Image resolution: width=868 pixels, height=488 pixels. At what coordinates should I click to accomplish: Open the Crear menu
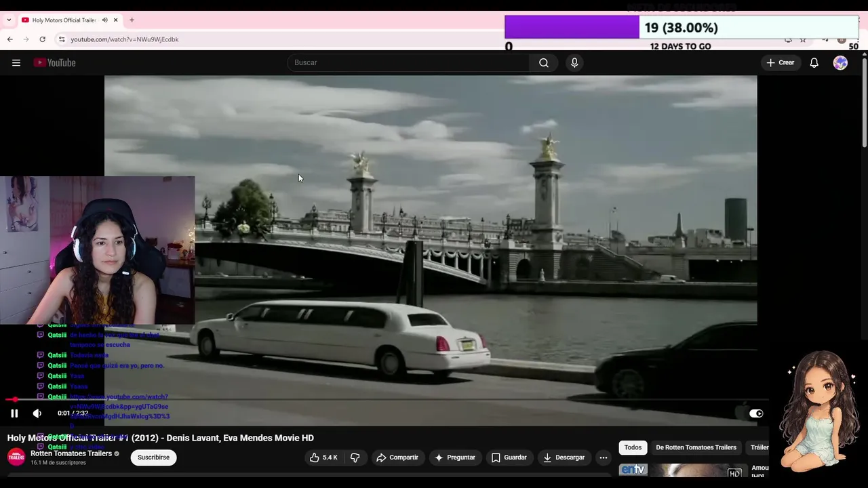point(780,62)
